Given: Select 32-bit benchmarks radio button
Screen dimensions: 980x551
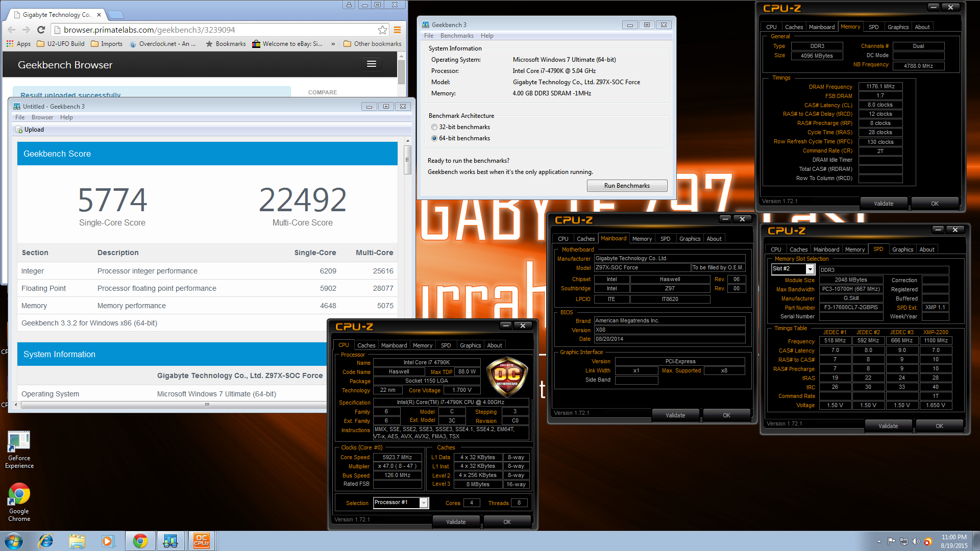Looking at the screenshot, I should (x=434, y=127).
